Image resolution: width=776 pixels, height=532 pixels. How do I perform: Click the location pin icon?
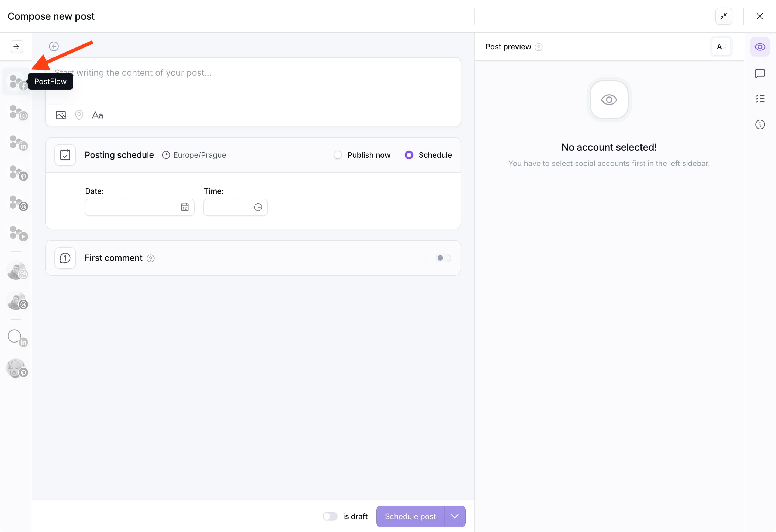tap(79, 115)
